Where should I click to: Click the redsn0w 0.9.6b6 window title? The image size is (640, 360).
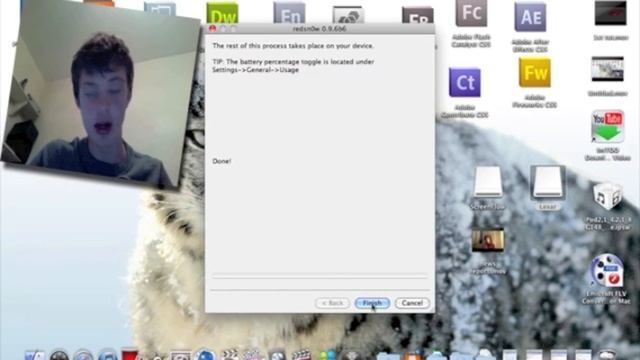coord(319,29)
